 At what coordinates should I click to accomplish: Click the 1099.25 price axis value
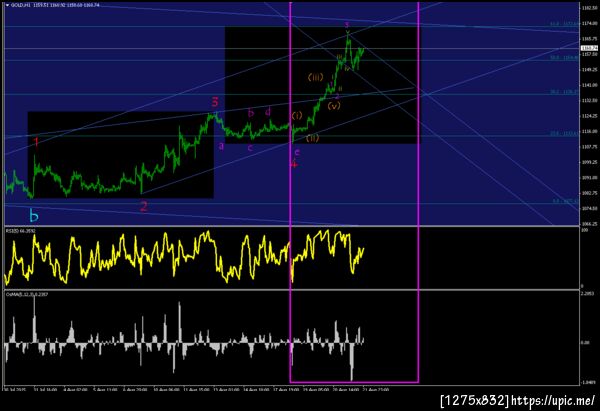[589, 162]
